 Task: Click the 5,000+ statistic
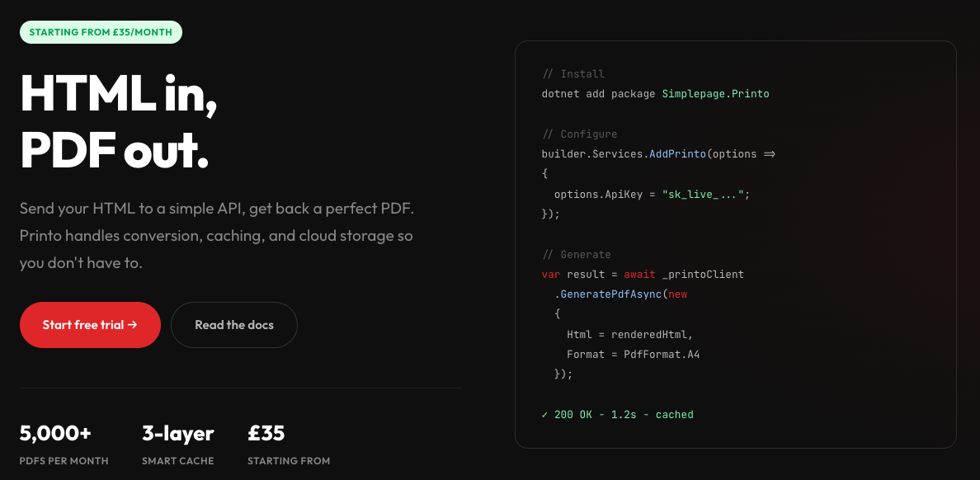[x=55, y=433]
